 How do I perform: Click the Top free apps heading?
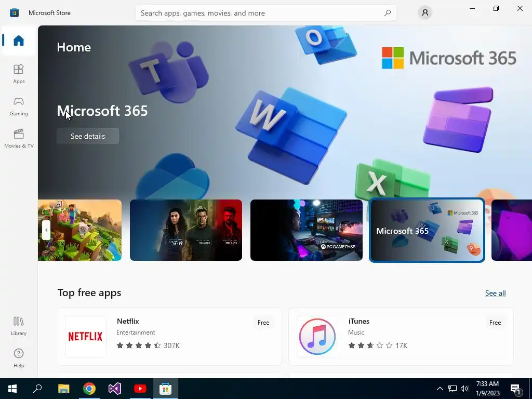click(x=89, y=292)
